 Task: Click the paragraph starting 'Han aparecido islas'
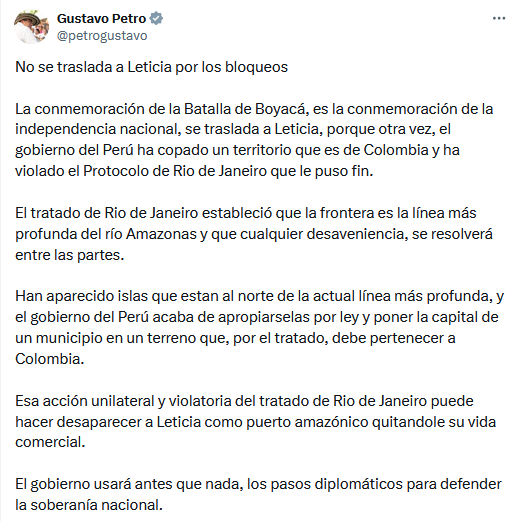(x=260, y=327)
